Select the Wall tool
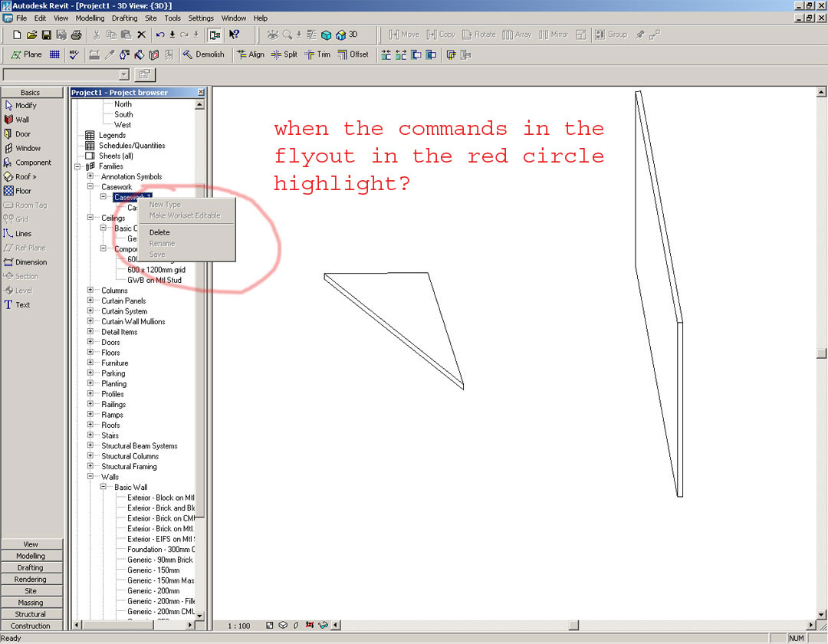 tap(16, 120)
